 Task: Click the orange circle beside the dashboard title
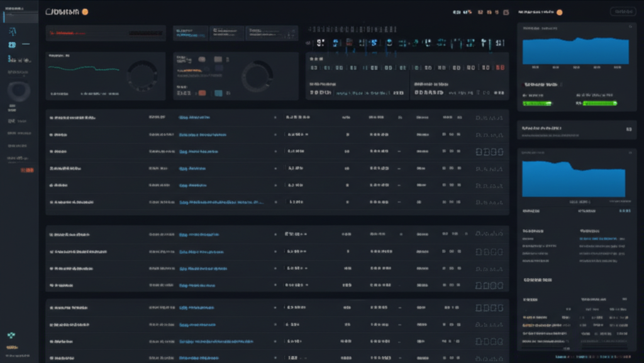tap(85, 12)
